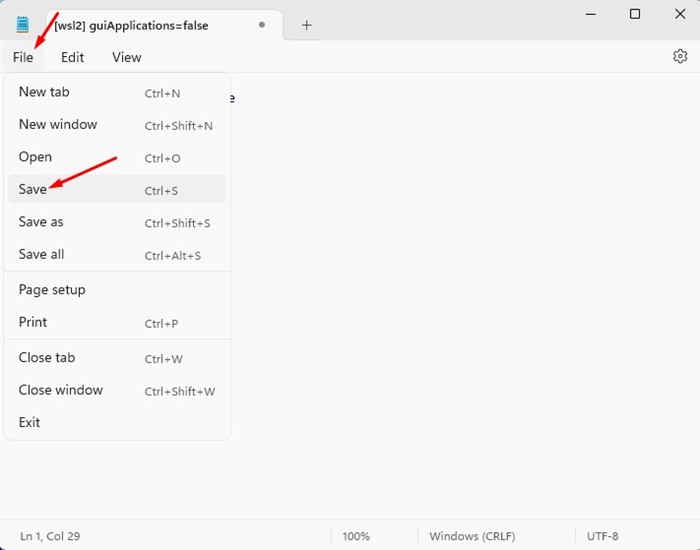Minimize the Notepad window
Image resolution: width=700 pixels, height=550 pixels.
coord(588,14)
